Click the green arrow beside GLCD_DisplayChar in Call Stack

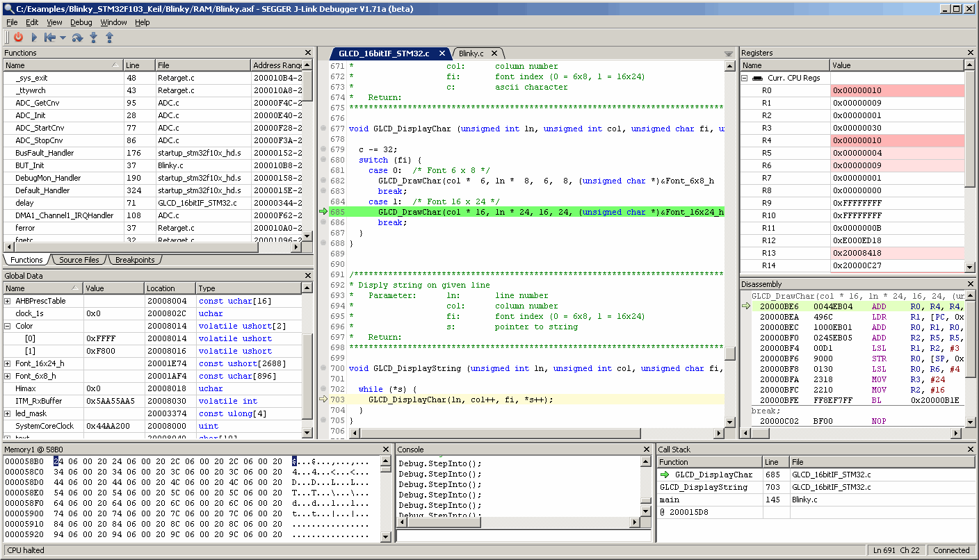665,475
